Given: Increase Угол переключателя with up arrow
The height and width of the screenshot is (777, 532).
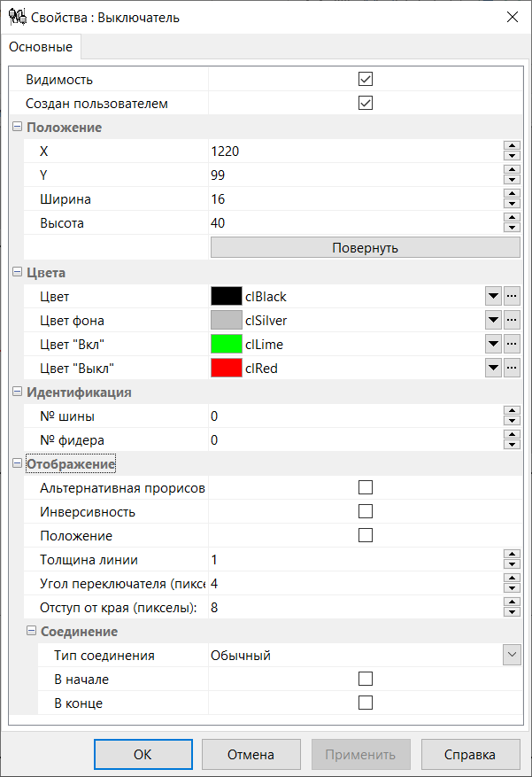Looking at the screenshot, I should click(512, 579).
